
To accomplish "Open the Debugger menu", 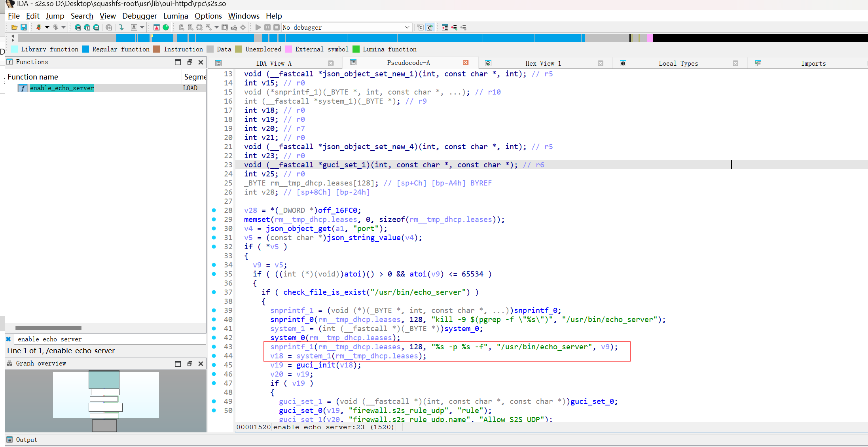I will [x=140, y=16].
